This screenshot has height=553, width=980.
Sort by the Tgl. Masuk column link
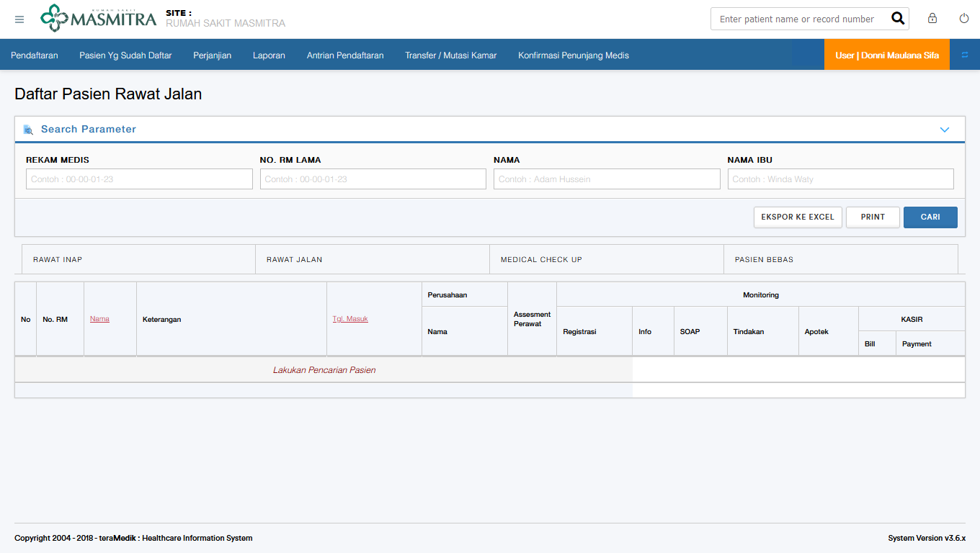pyautogui.click(x=350, y=319)
